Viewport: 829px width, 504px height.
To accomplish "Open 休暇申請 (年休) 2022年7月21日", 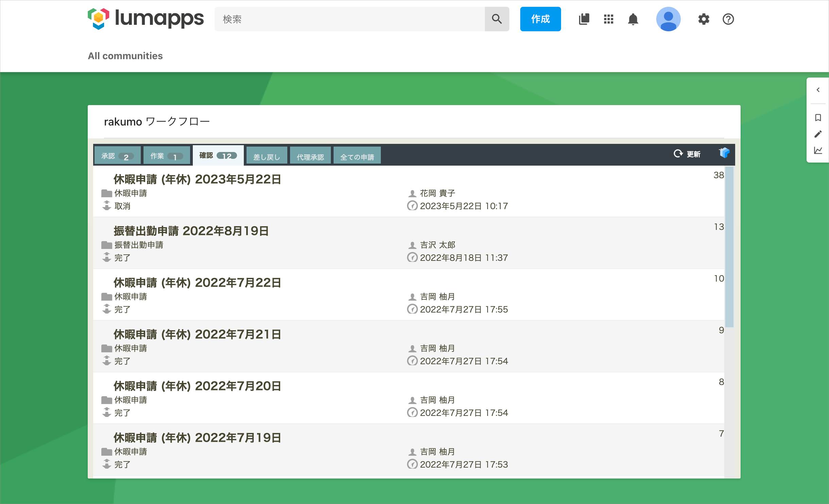I will point(197,335).
